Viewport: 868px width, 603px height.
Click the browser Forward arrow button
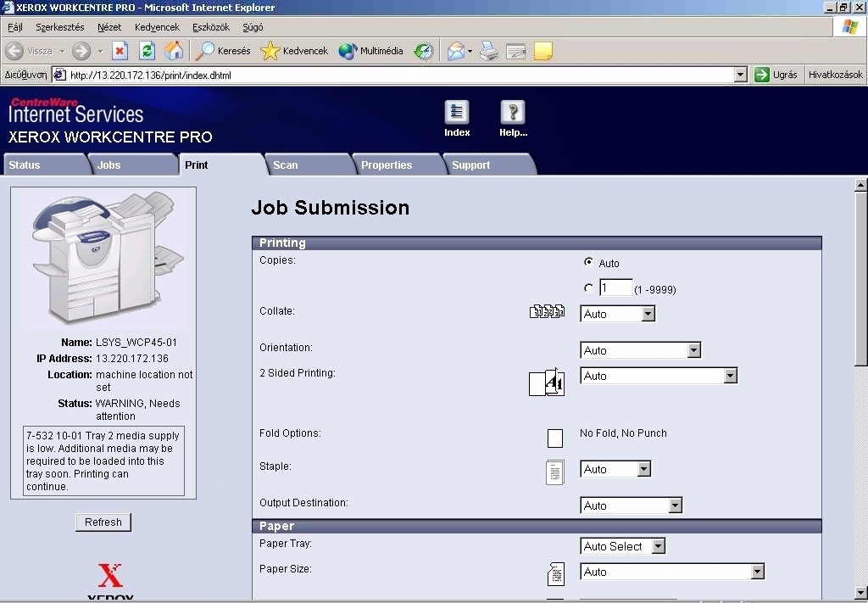click(81, 51)
